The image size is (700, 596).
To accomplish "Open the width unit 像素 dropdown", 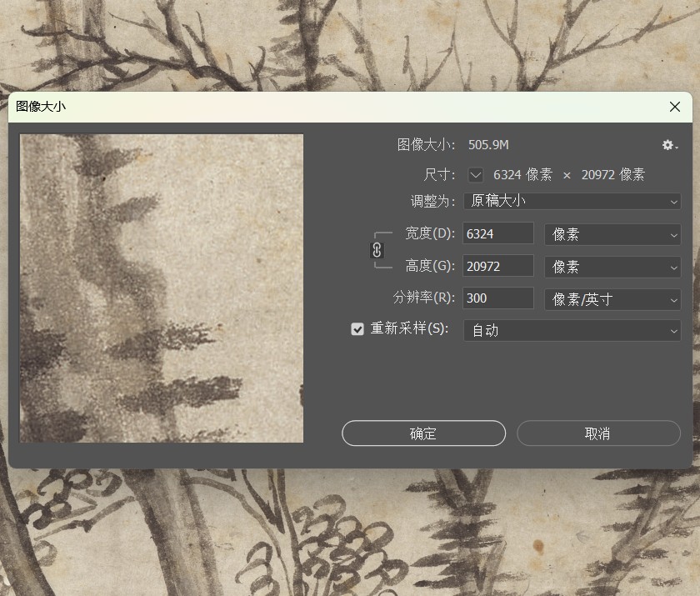I will (x=612, y=234).
